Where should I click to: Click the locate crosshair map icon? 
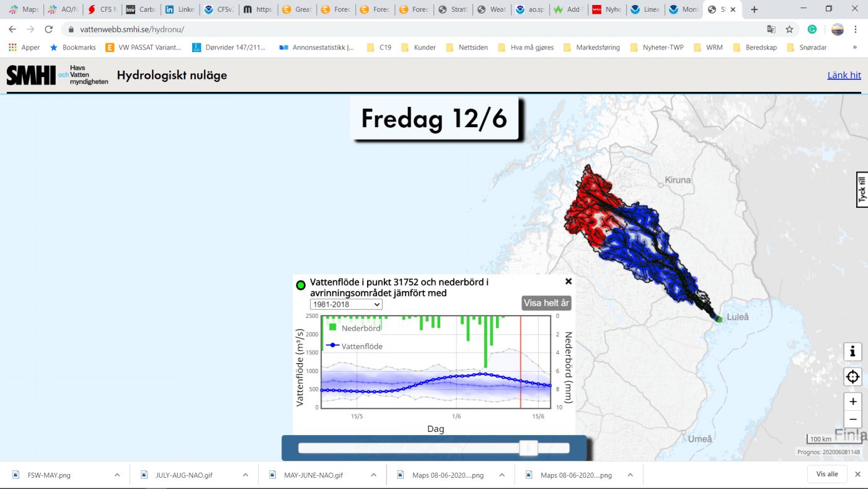(x=852, y=377)
